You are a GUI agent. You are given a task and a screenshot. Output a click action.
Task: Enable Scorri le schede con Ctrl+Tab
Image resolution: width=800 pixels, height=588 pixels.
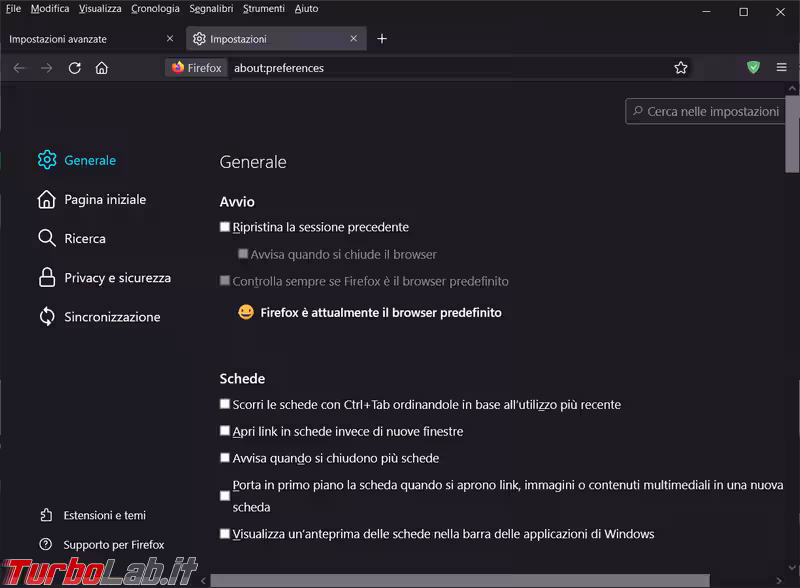click(x=225, y=405)
